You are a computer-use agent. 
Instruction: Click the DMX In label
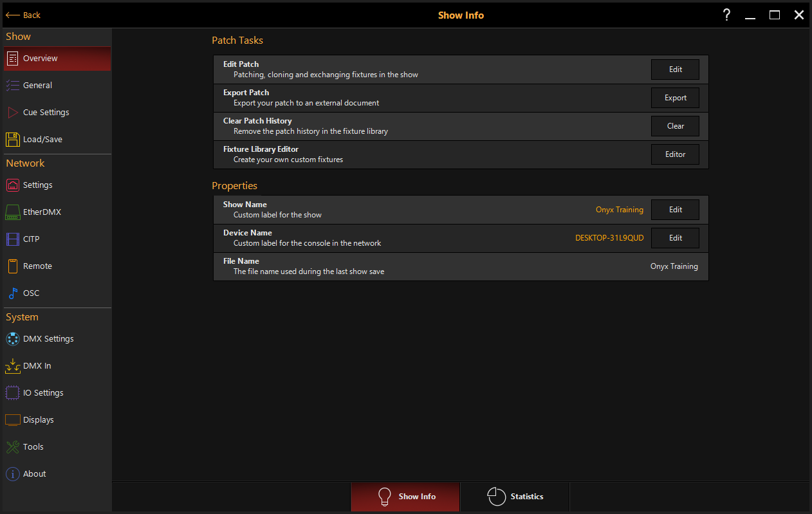(x=37, y=366)
